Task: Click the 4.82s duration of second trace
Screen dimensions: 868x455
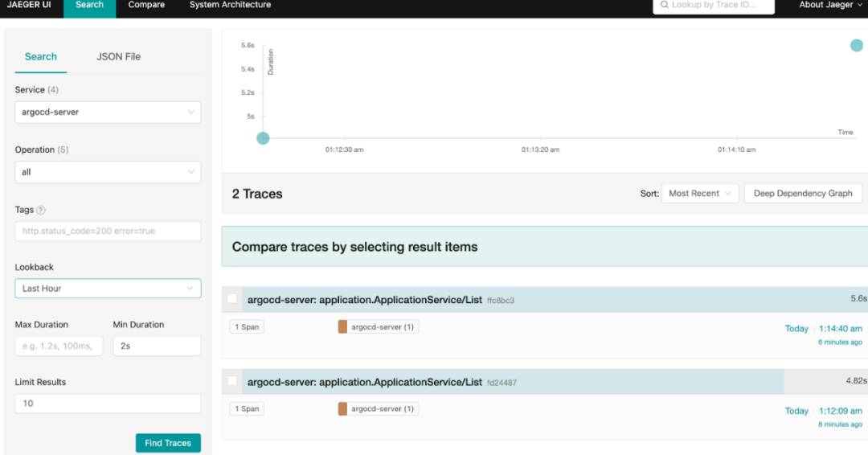Action: click(857, 381)
